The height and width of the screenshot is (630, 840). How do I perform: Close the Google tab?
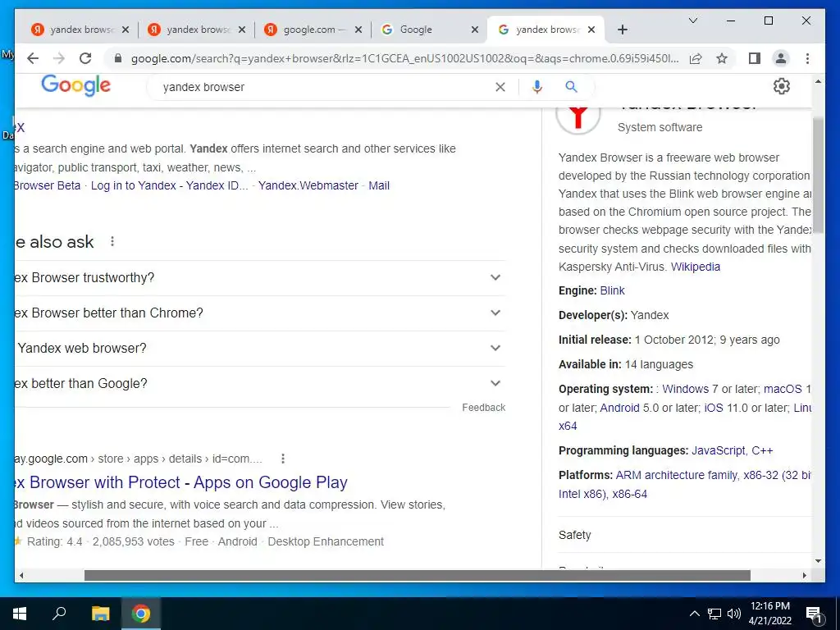pyautogui.click(x=475, y=30)
